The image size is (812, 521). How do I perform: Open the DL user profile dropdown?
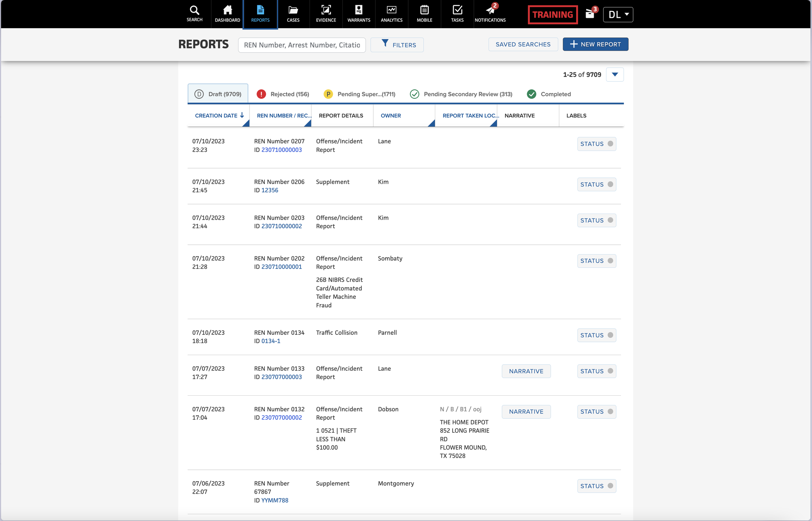(618, 15)
